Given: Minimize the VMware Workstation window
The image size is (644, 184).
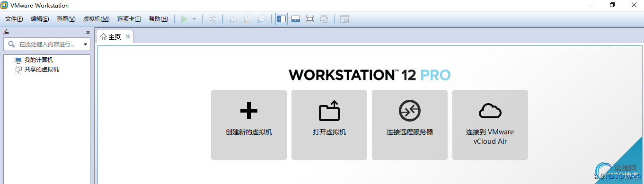Looking at the screenshot, I should pos(591,5).
